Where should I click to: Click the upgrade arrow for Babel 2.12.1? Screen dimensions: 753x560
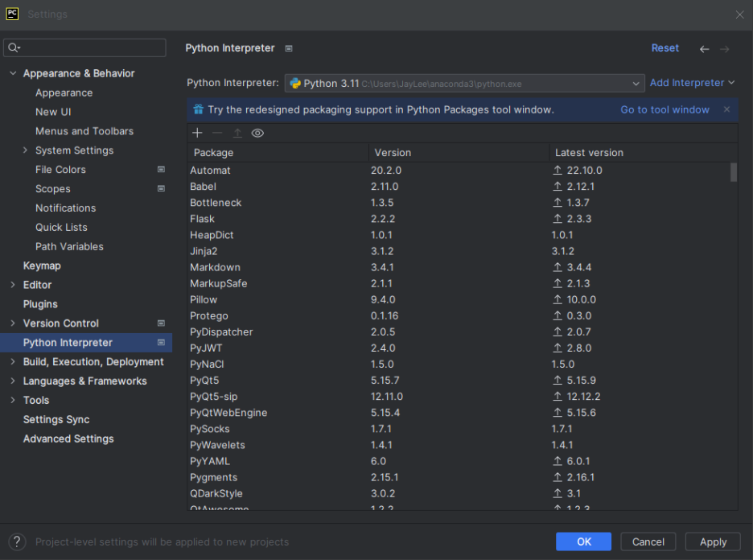coord(557,187)
